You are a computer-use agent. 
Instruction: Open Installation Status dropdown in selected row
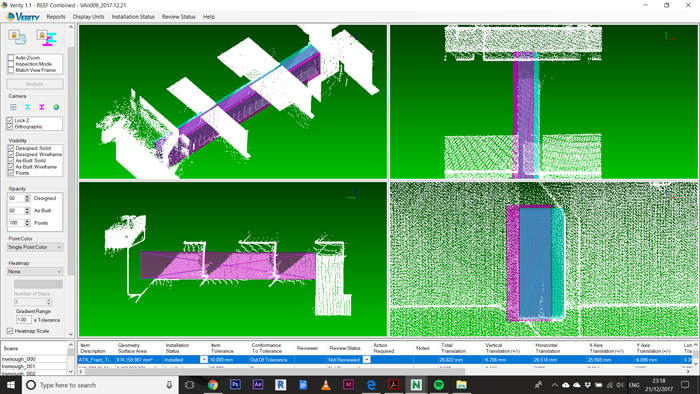(204, 360)
